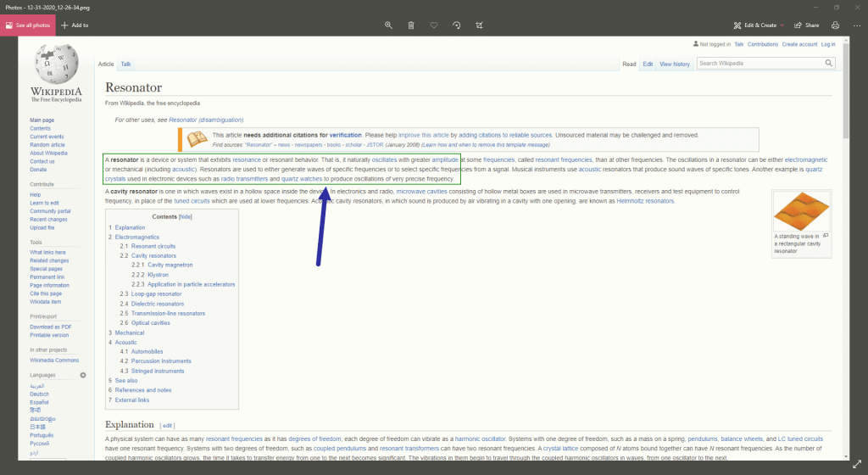Open Cavity magnetron contents entry
The width and height of the screenshot is (868, 475).
(x=170, y=265)
